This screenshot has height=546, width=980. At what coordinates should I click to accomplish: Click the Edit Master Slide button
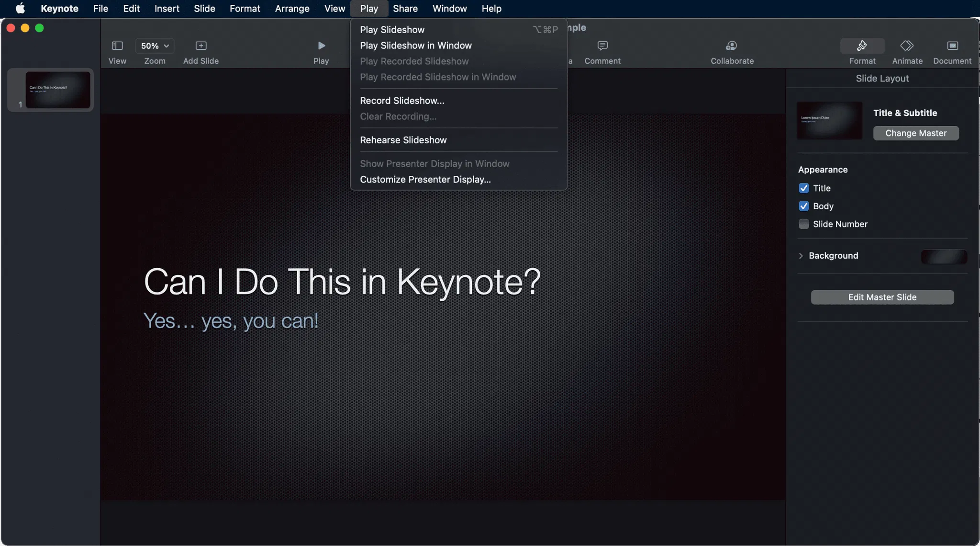(882, 297)
